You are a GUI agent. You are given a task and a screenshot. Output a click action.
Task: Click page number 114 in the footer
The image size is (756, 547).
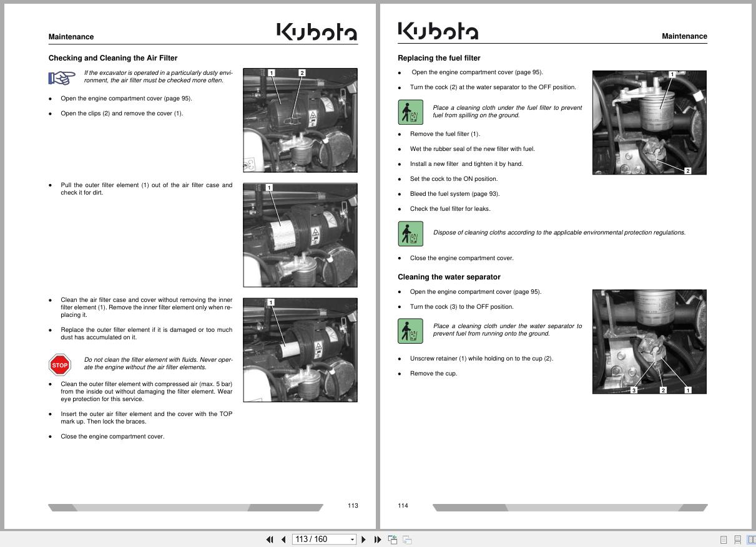coord(403,505)
